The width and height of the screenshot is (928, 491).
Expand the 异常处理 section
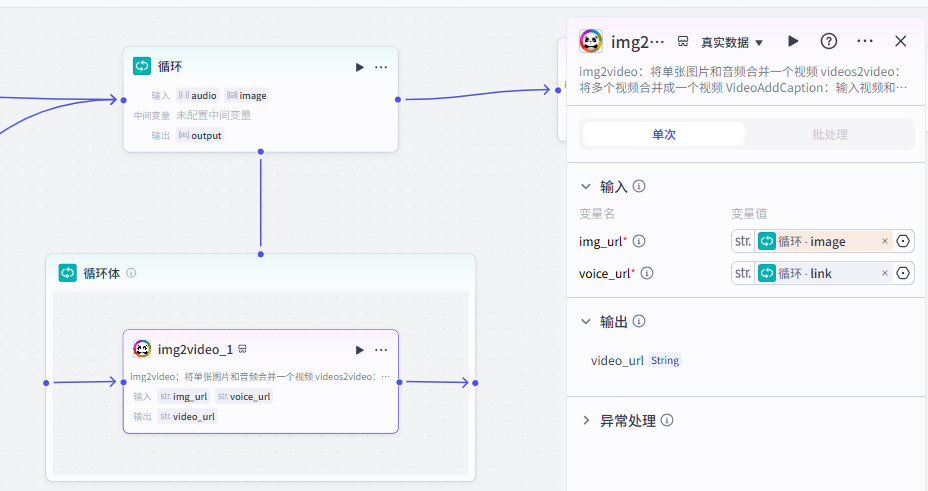pos(586,421)
